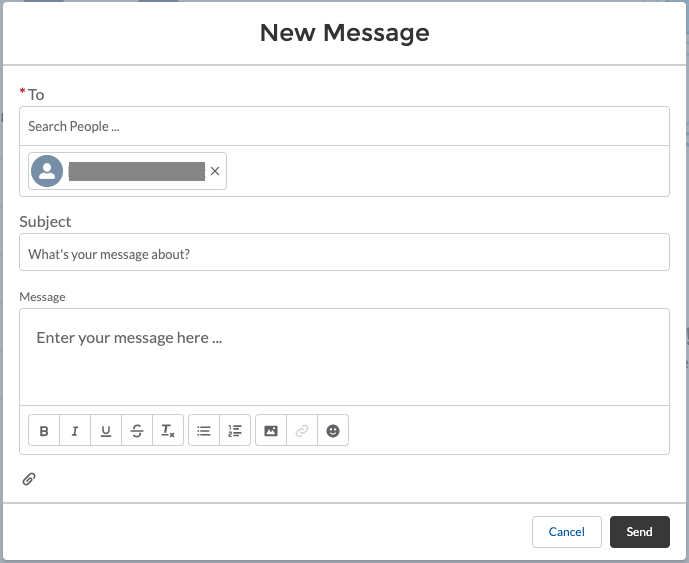This screenshot has height=563, width=689.
Task: Open the emoji picker
Action: coord(333,431)
